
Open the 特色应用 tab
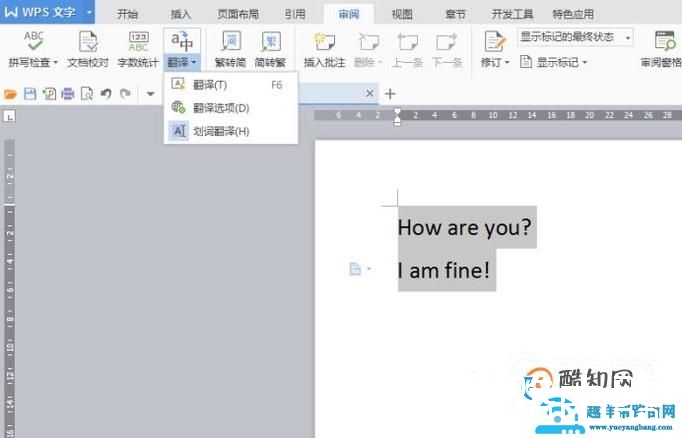[x=573, y=14]
